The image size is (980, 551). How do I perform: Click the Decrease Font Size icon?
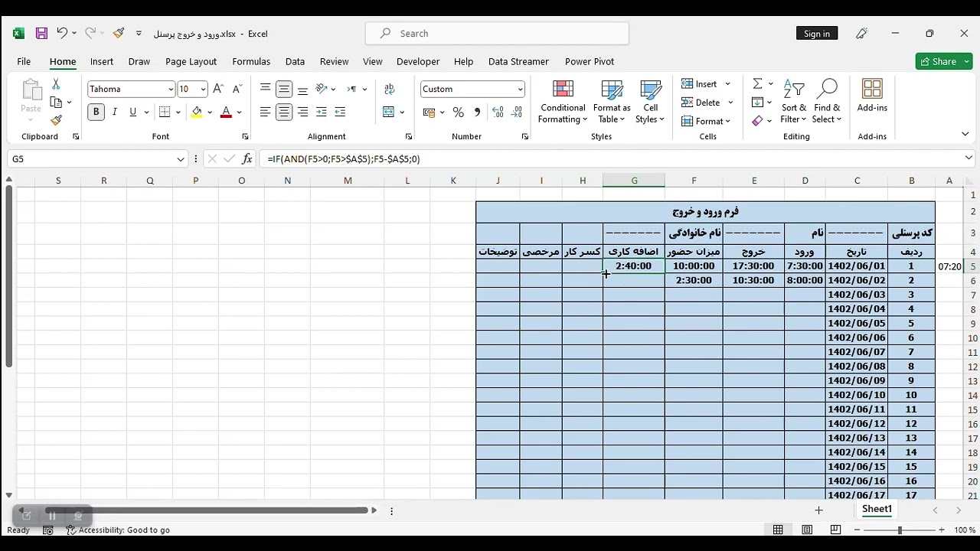point(237,89)
